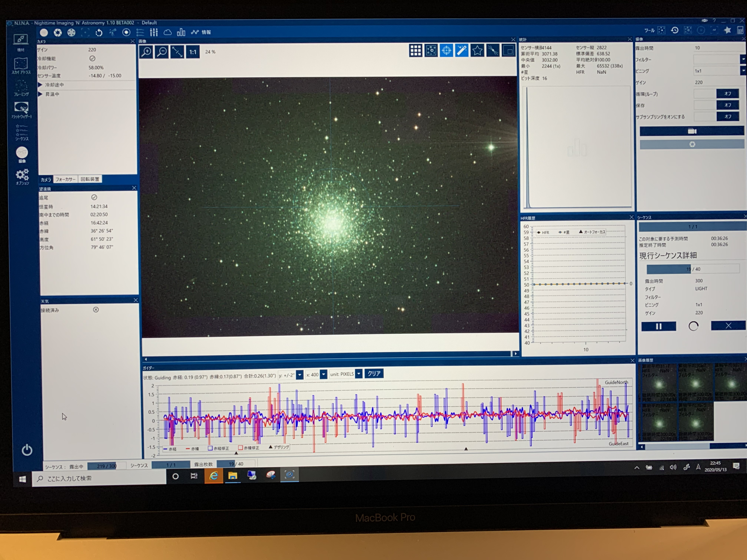This screenshot has width=747, height=560.
Task: Switch to the 回転装置 tab
Action: (90, 179)
